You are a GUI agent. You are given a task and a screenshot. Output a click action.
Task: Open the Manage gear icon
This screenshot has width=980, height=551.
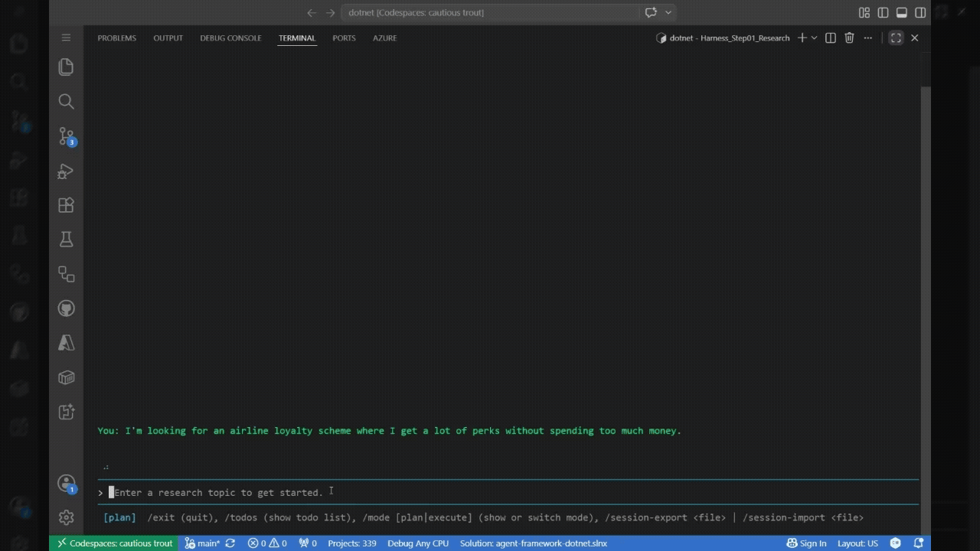pyautogui.click(x=66, y=517)
